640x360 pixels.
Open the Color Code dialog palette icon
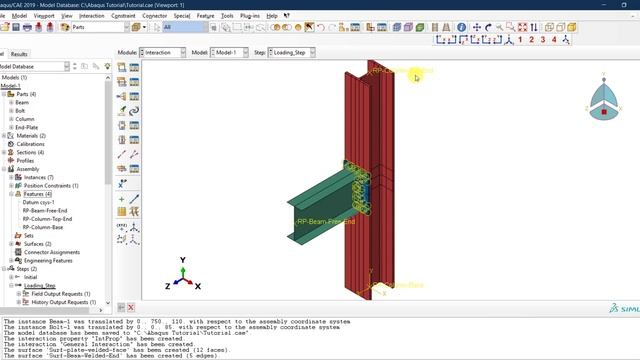(x=64, y=27)
